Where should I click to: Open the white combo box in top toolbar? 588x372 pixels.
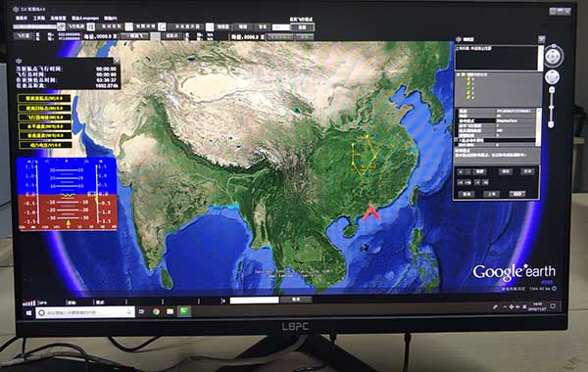pos(281,27)
